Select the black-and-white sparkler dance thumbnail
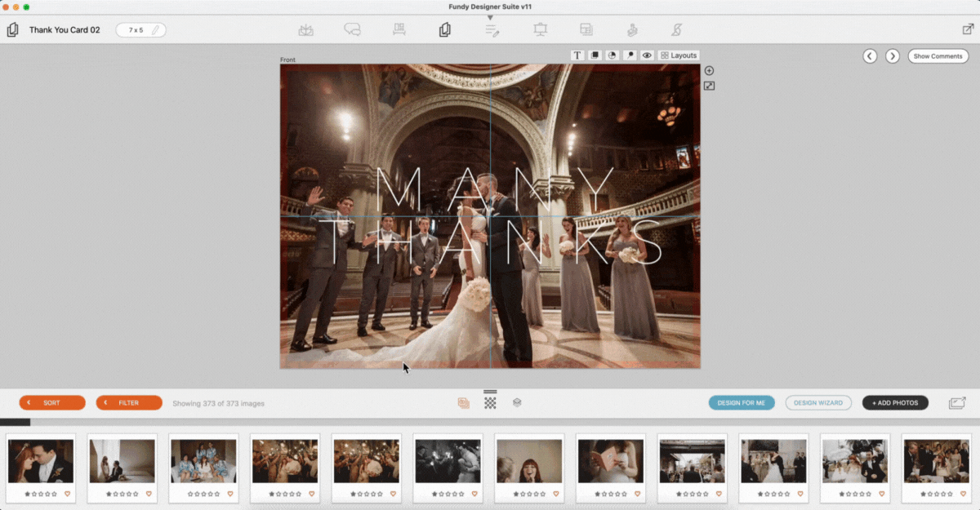Screen dimensions: 980x510 click(x=448, y=461)
